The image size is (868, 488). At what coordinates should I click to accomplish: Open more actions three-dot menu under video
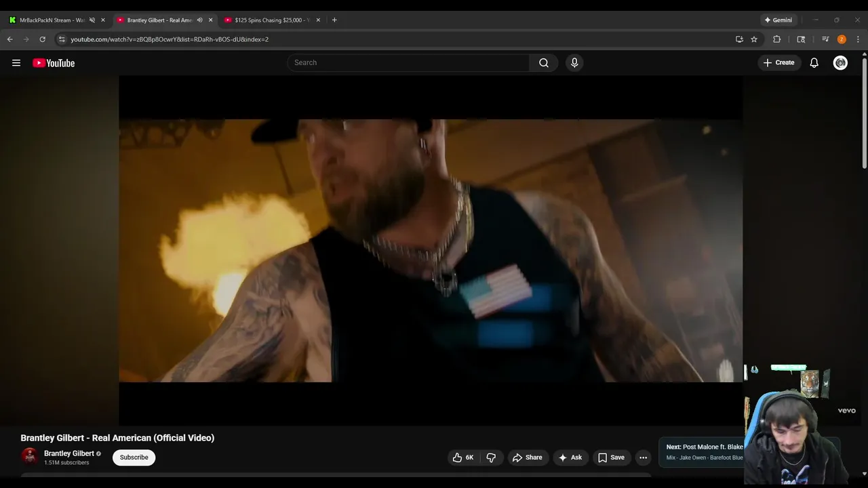pos(643,457)
